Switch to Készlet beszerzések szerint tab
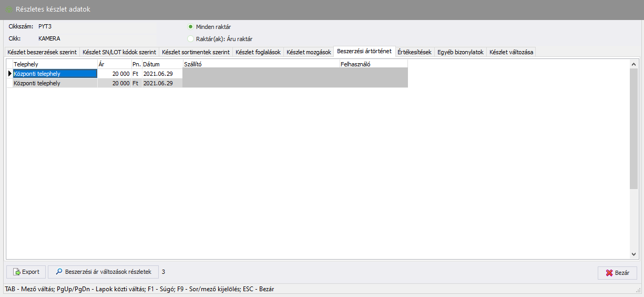Viewport: 644px width, 297px height. coord(42,52)
